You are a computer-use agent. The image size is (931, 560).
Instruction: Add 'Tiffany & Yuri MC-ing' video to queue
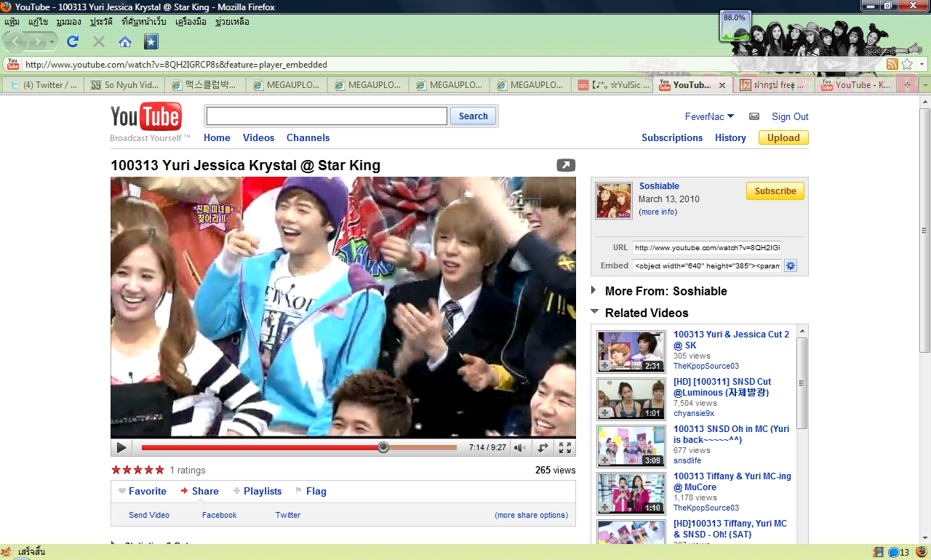[605, 508]
